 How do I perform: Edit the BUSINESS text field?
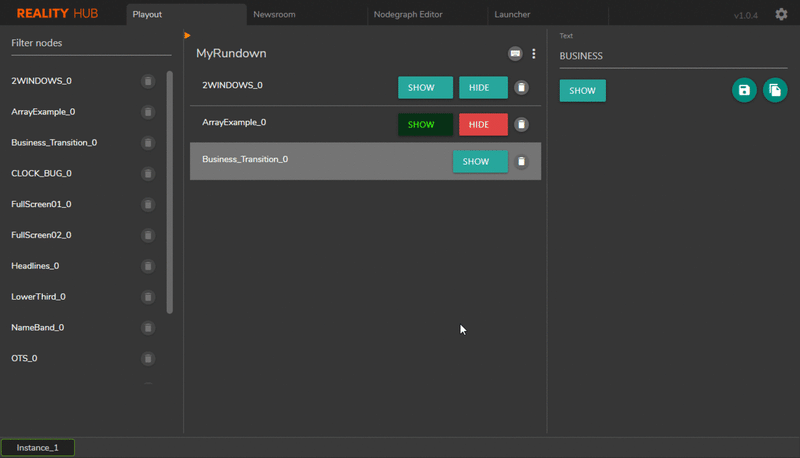click(x=673, y=56)
